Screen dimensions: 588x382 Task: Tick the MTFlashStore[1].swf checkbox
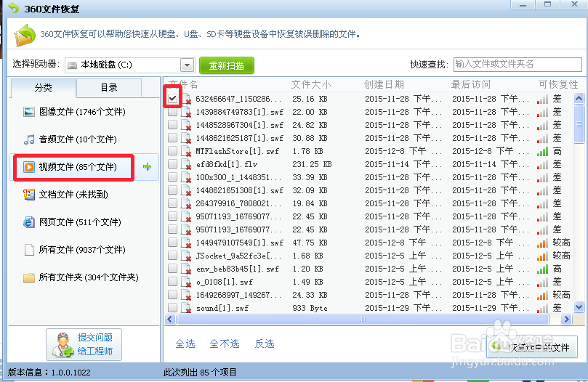pyautogui.click(x=172, y=151)
